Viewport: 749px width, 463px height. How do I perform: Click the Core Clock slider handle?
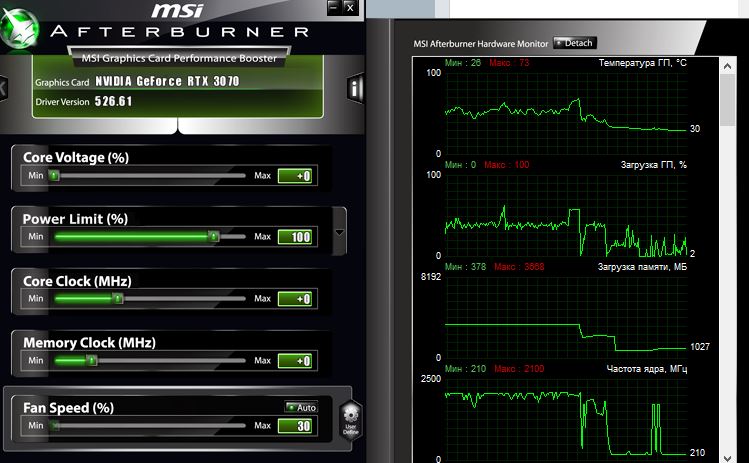click(x=118, y=298)
